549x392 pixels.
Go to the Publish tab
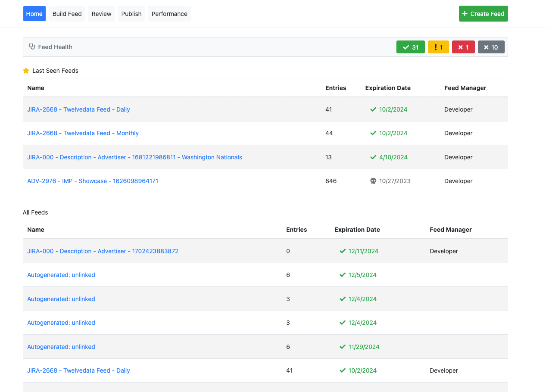pos(131,14)
